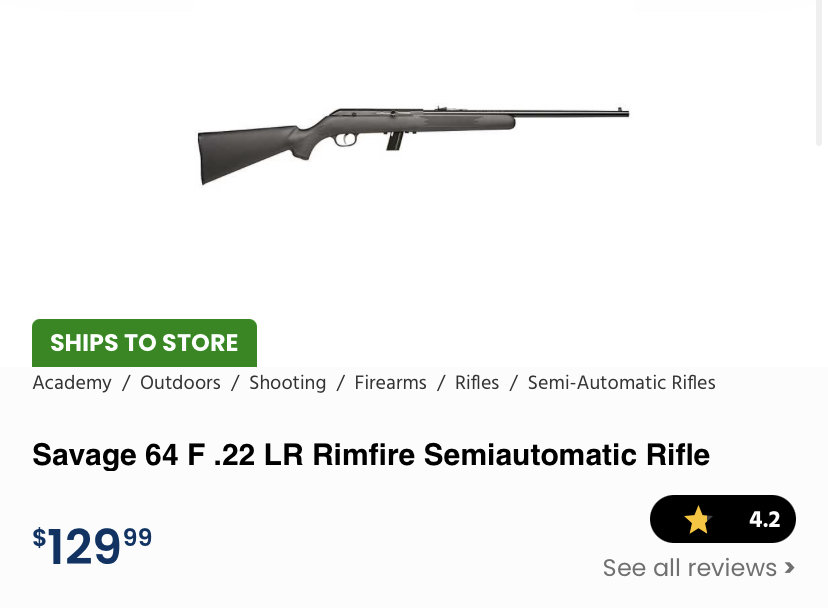
Task: Click the Savage 64 F product title
Action: coord(371,455)
